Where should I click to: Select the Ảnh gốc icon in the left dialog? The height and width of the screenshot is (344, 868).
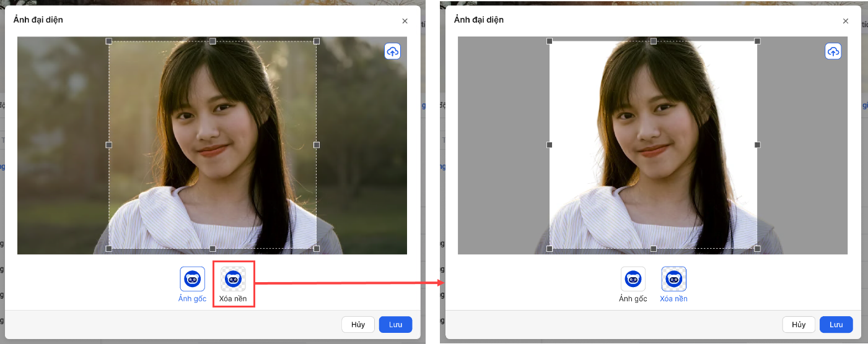tap(192, 279)
